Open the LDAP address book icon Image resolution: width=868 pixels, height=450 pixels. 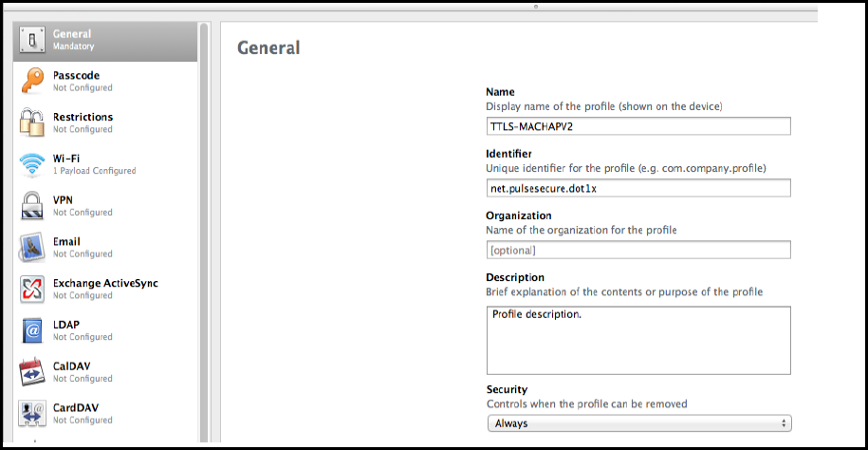pyautogui.click(x=32, y=330)
